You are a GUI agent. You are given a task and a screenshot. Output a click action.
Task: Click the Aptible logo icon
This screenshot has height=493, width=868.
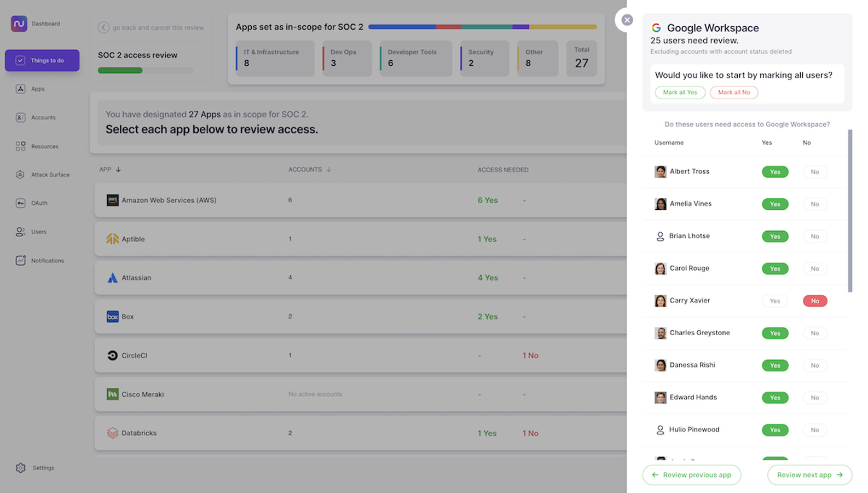point(113,239)
